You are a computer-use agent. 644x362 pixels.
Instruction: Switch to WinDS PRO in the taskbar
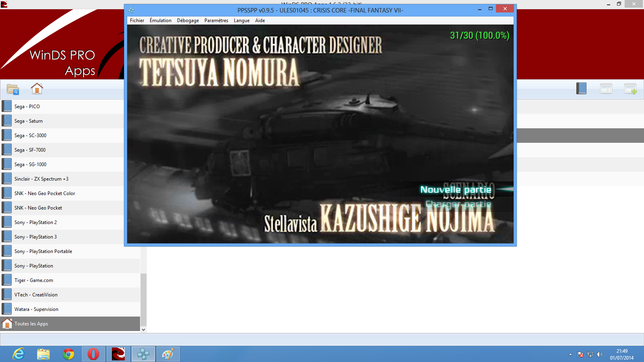pyautogui.click(x=118, y=354)
